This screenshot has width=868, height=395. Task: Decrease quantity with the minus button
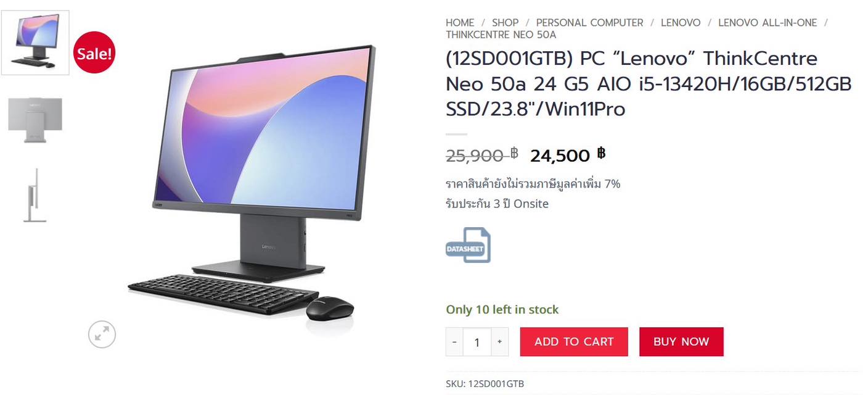pos(454,342)
